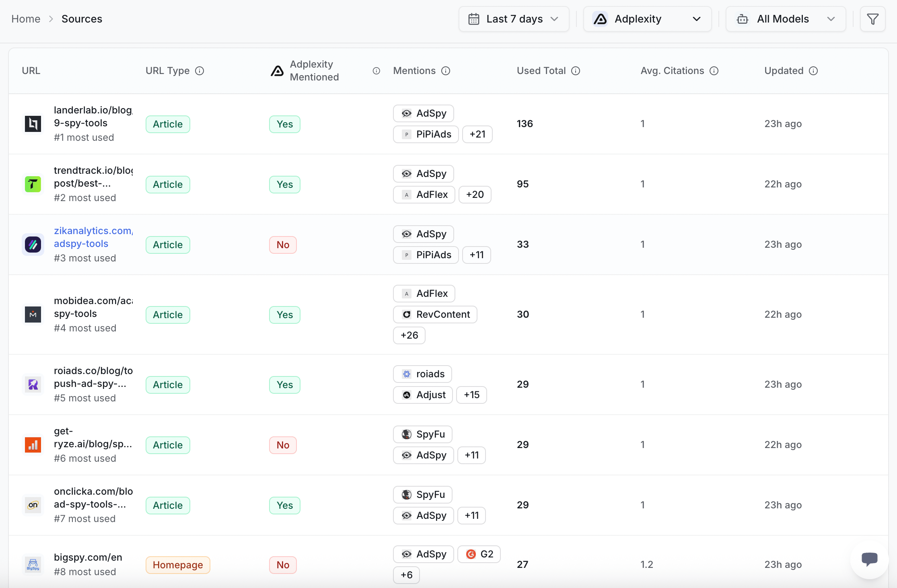Screen dimensions: 897x588
Task: Click the URL column header
Action: pos(31,71)
